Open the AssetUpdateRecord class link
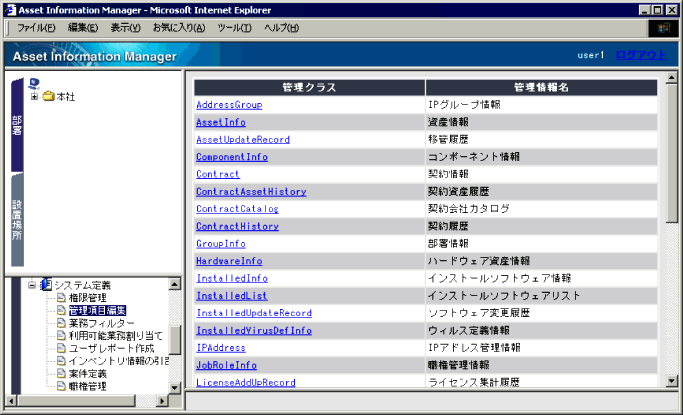The image size is (683, 415). pyautogui.click(x=243, y=140)
